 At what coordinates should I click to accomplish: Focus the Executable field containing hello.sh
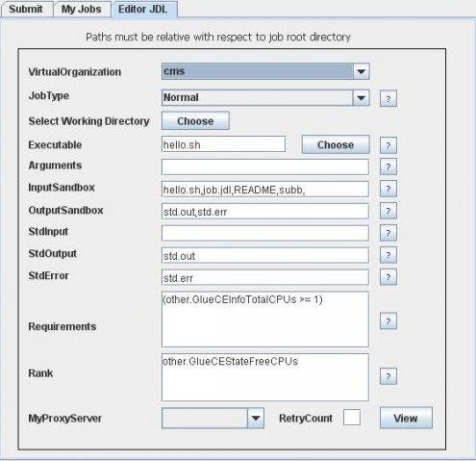click(224, 144)
